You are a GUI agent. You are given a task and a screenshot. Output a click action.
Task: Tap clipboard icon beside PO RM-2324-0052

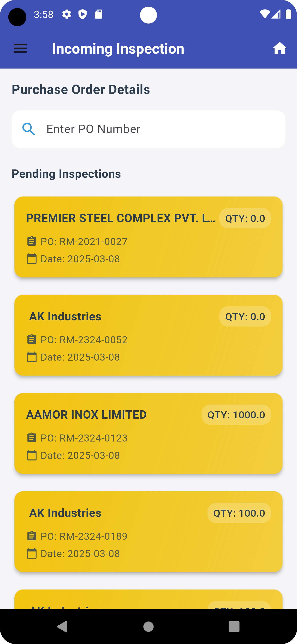(x=32, y=340)
